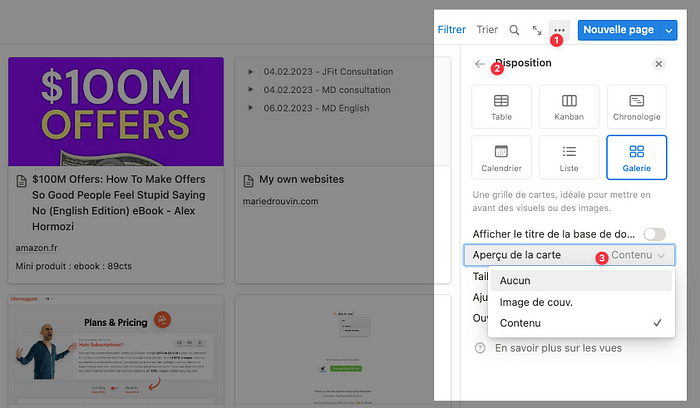Choose the Contenu option
This screenshot has width=700, height=408.
point(581,323)
